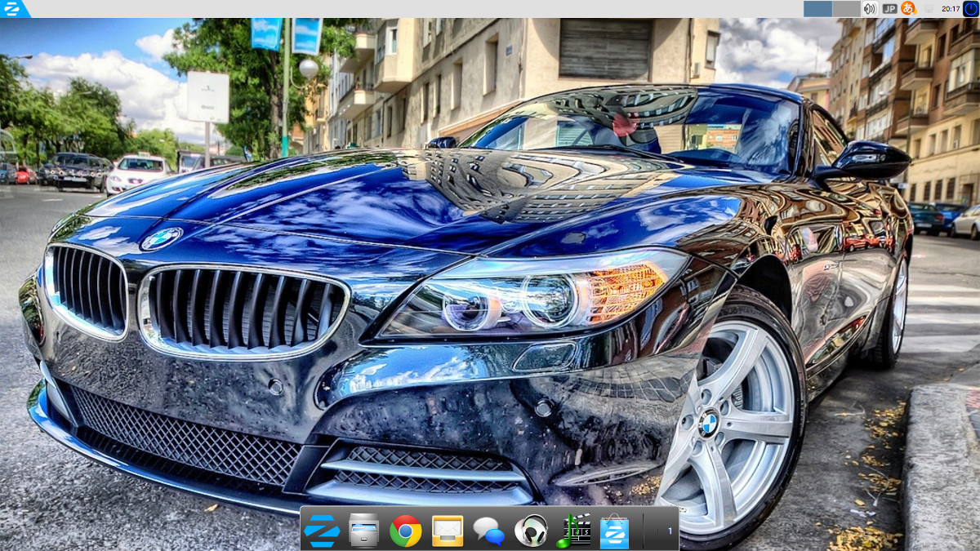Open the network indicator in the tray
Image resolution: width=980 pixels, height=551 pixels.
coord(928,8)
